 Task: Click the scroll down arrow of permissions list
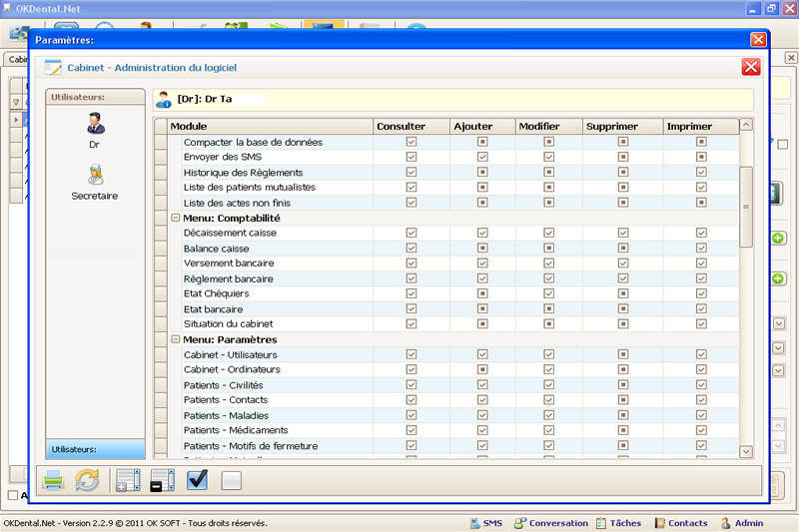coord(746,451)
